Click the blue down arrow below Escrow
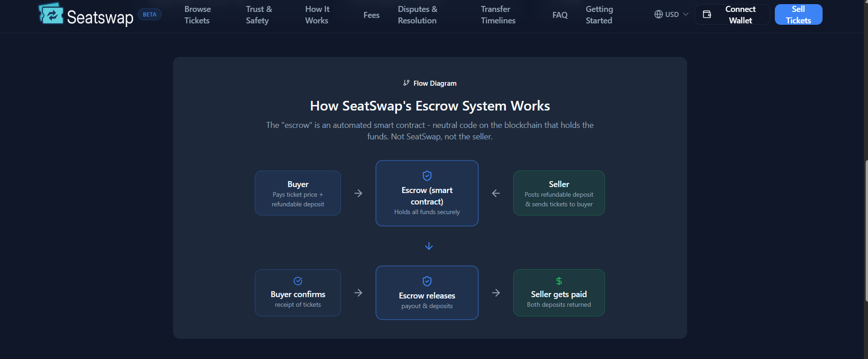 coord(429,246)
